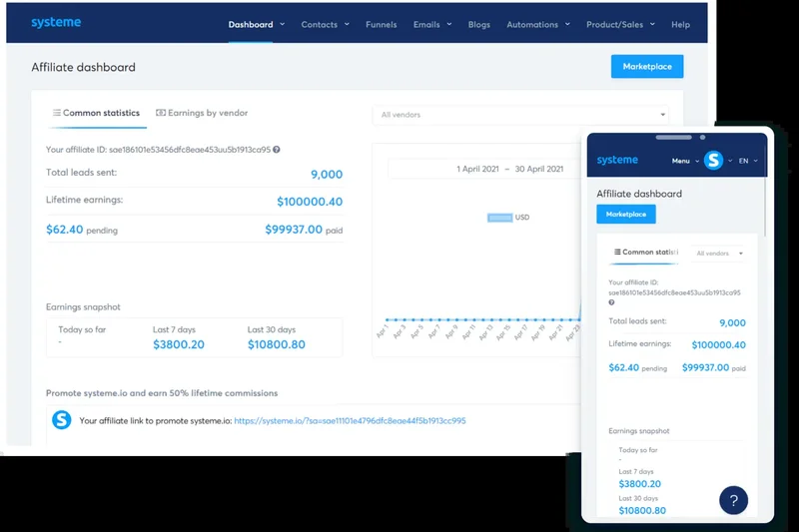Expand the Contacts chevron arrow

[347, 24]
